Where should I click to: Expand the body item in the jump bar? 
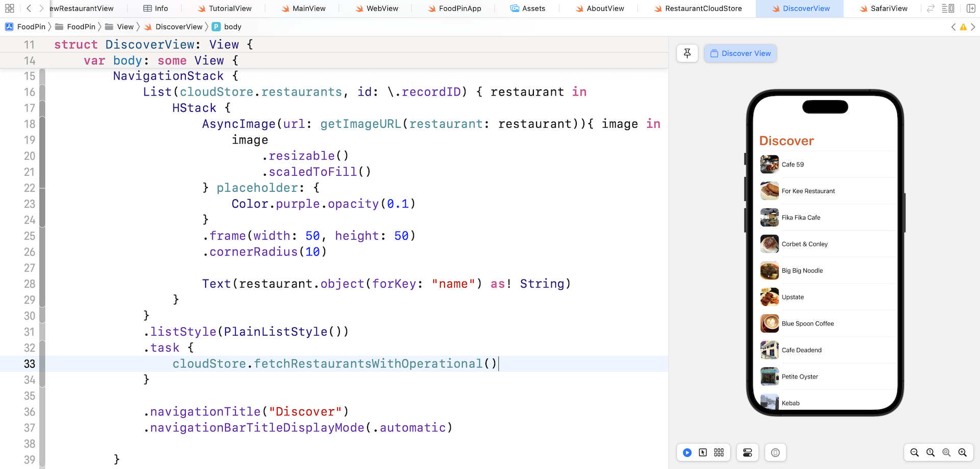233,27
